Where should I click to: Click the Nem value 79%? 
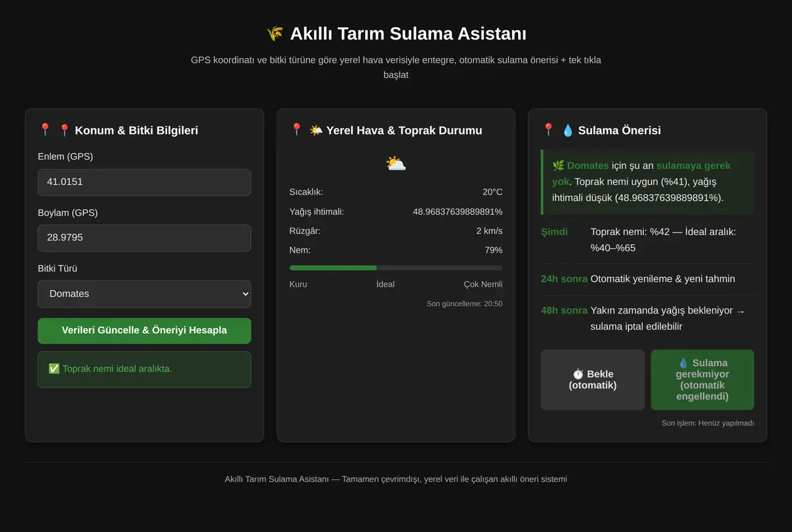494,250
